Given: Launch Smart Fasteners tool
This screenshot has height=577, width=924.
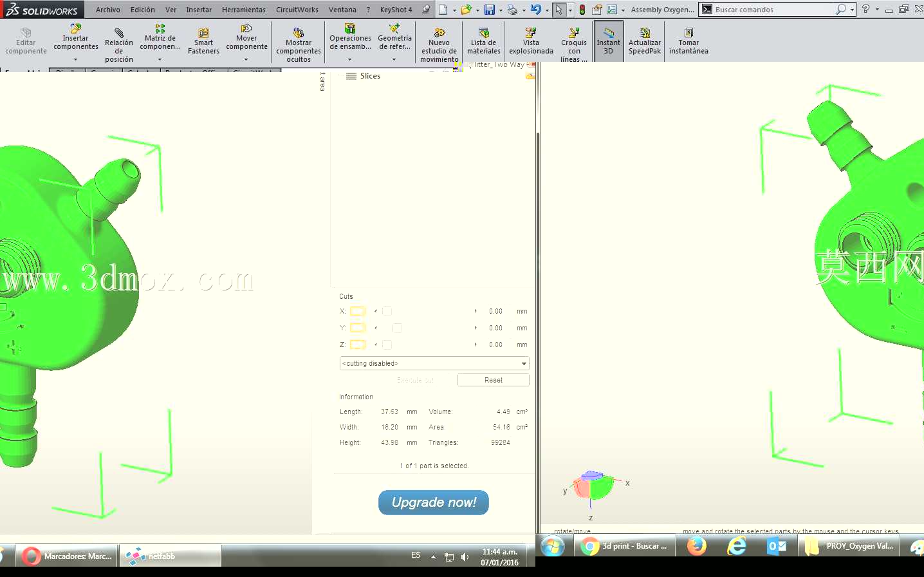Looking at the screenshot, I should click(x=203, y=41).
